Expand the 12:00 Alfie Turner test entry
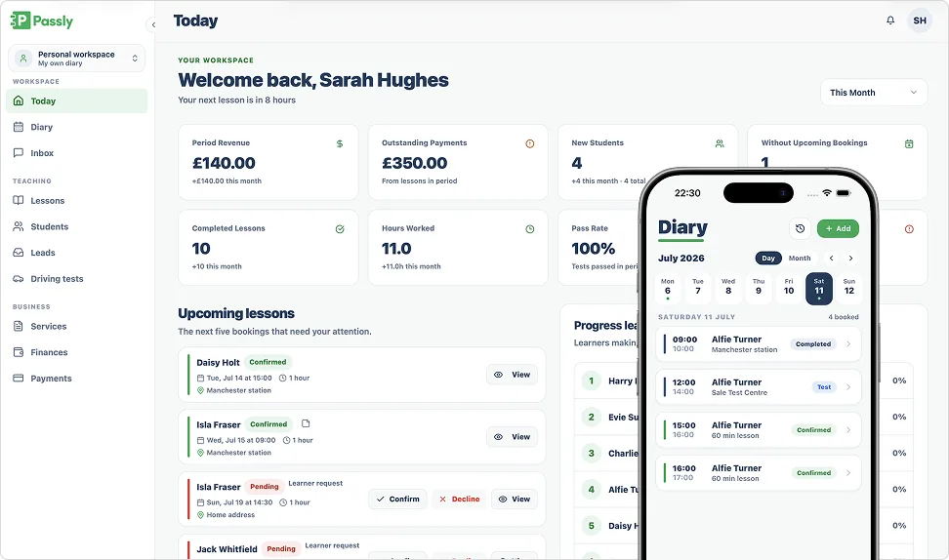The image size is (949, 560). point(759,387)
